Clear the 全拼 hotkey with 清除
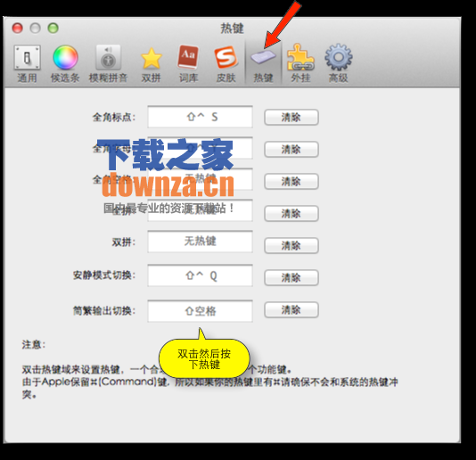This screenshot has width=476, height=460. click(291, 214)
